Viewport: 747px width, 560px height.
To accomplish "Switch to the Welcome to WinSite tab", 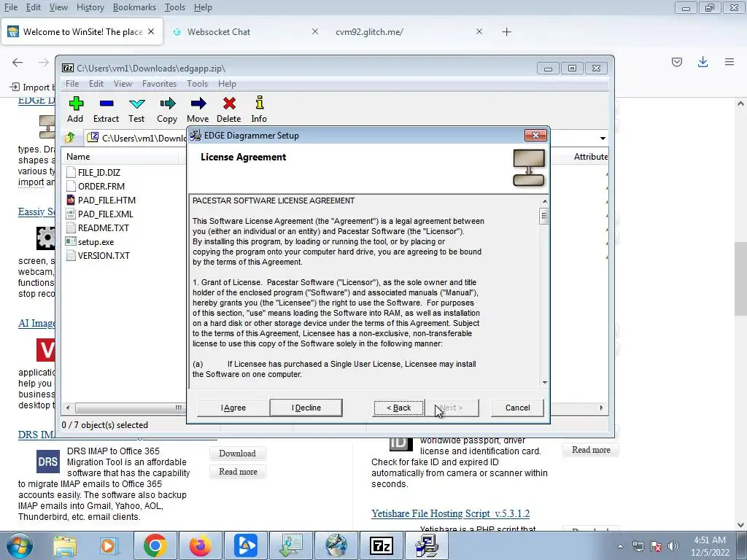I will tap(82, 32).
